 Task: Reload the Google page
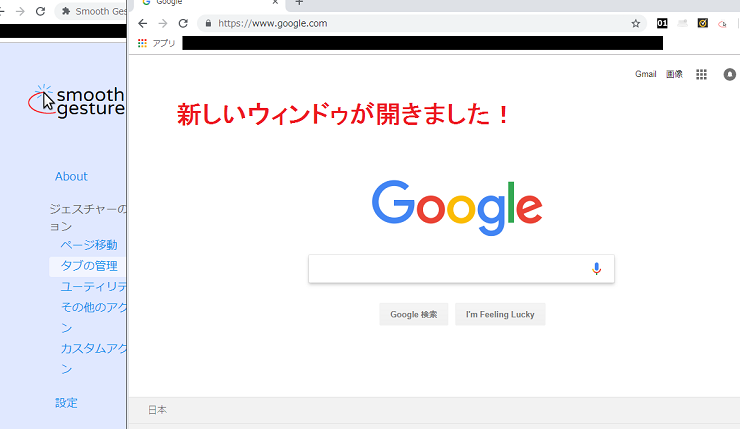[x=183, y=23]
